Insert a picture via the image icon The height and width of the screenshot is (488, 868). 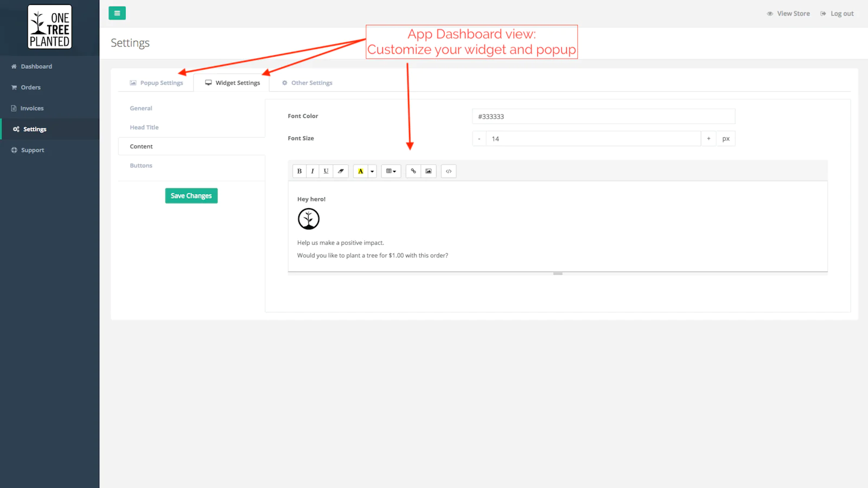[x=429, y=171]
